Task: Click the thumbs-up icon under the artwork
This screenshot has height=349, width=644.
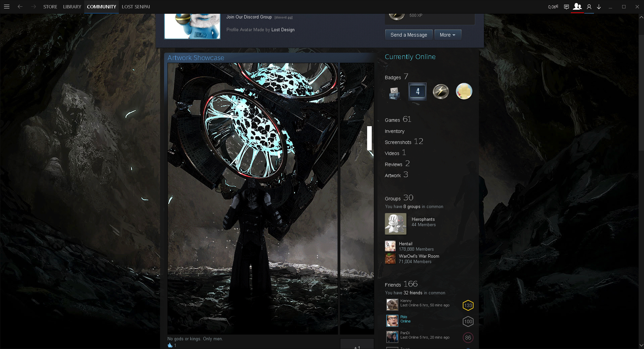Action: point(170,345)
